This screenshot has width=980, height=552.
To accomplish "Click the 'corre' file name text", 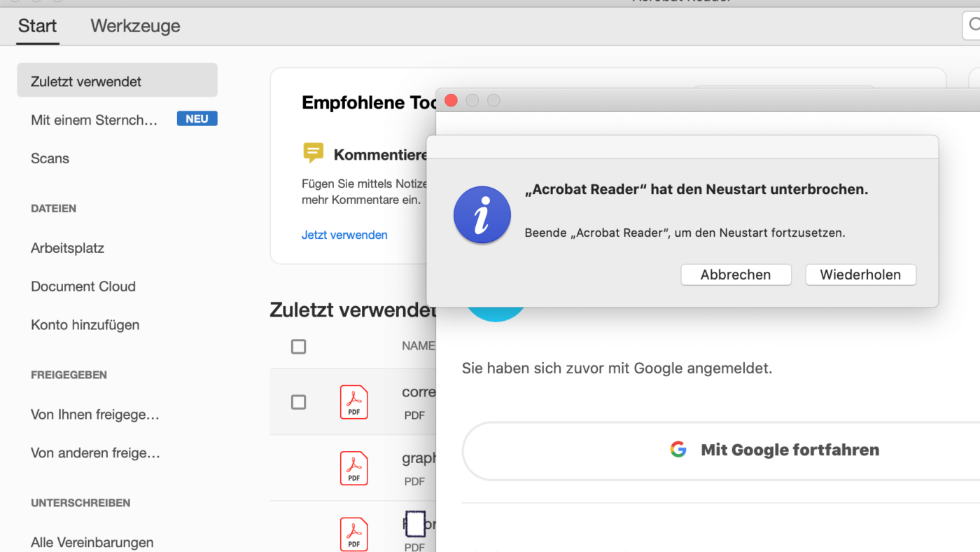I will pyautogui.click(x=419, y=392).
